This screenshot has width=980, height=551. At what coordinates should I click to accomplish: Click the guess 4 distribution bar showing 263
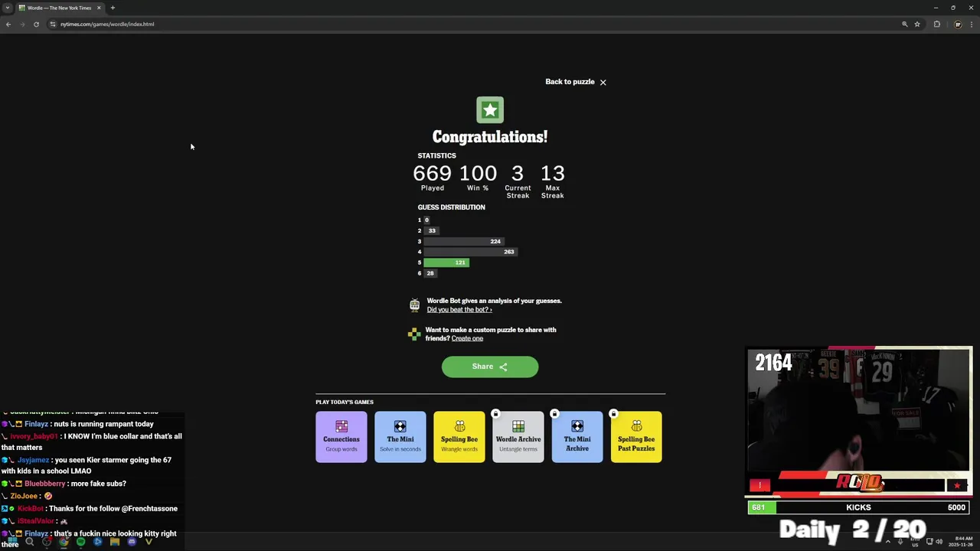(x=471, y=252)
